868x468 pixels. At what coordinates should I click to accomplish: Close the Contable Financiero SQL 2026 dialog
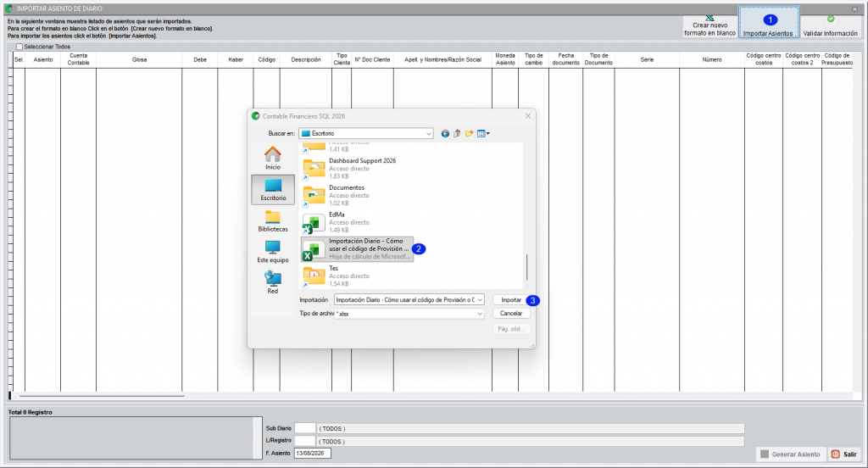(x=527, y=116)
